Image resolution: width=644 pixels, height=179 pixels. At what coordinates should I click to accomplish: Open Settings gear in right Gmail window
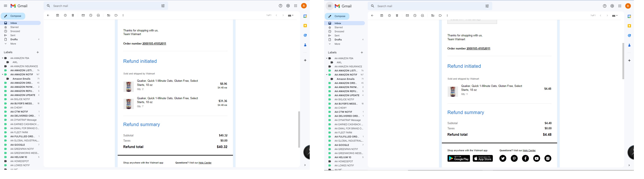(x=612, y=6)
